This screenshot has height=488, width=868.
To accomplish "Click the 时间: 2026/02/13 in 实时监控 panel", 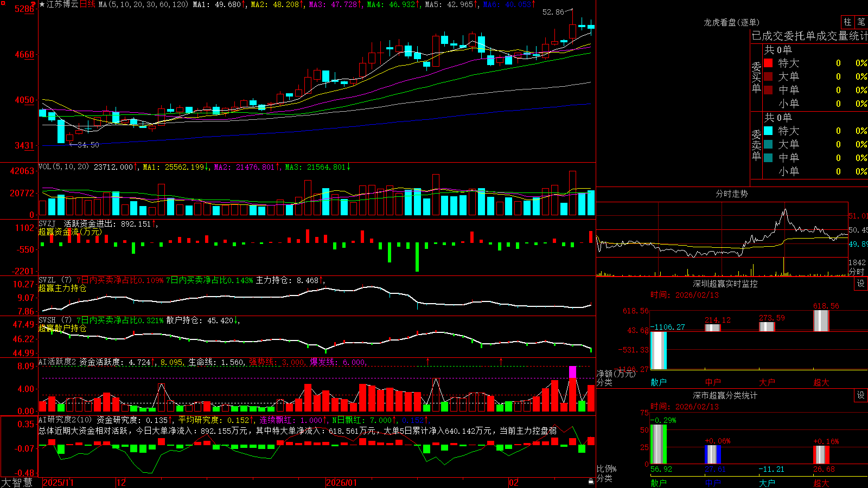I will 685,295.
